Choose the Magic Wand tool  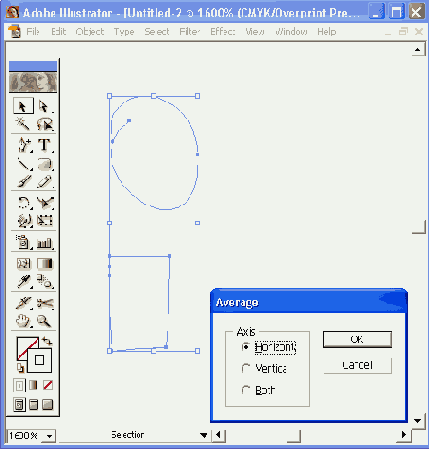click(x=23, y=124)
